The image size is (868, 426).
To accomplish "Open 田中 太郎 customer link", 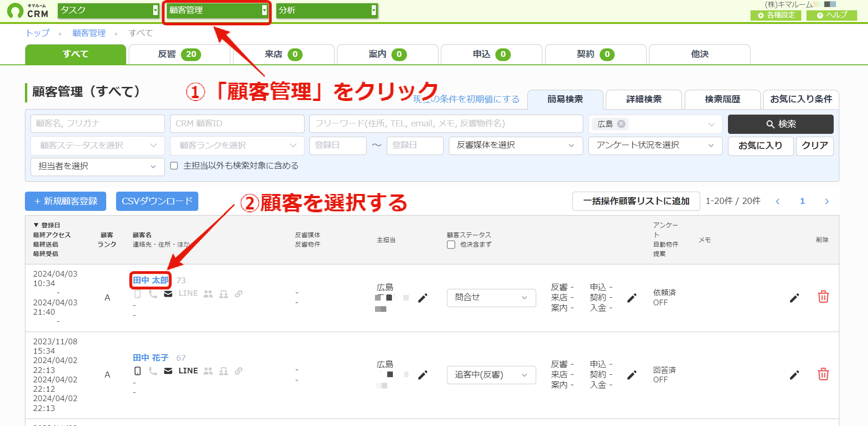I will point(150,280).
